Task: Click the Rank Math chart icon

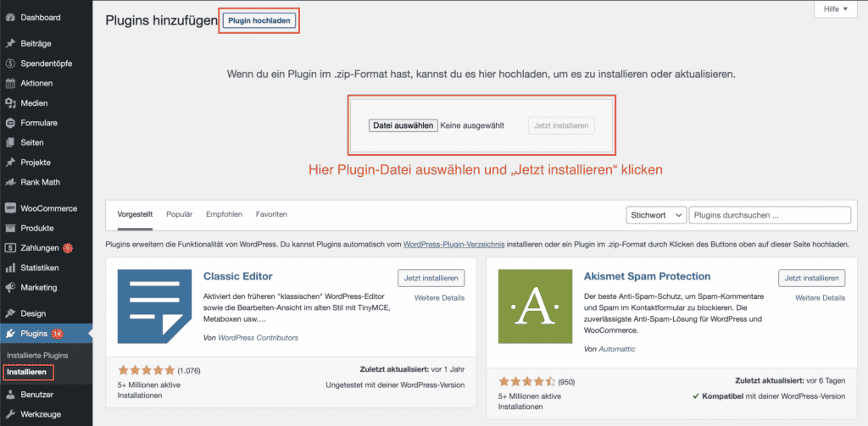Action: pos(10,182)
